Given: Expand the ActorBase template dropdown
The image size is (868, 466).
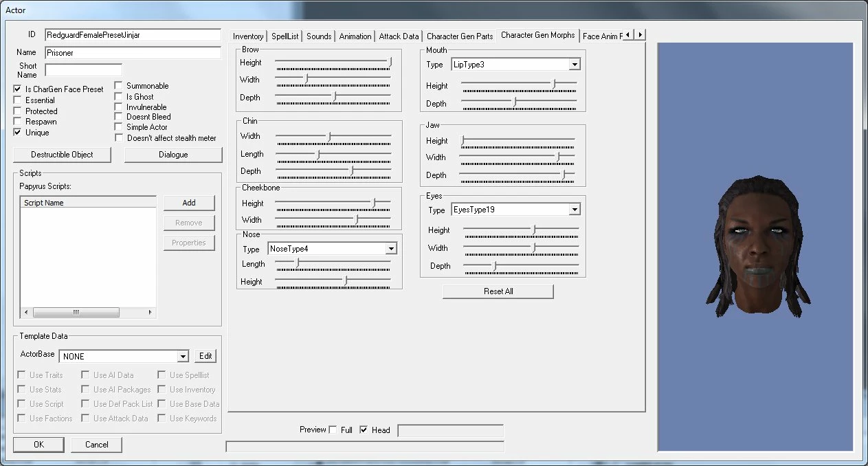Looking at the screenshot, I should (182, 356).
